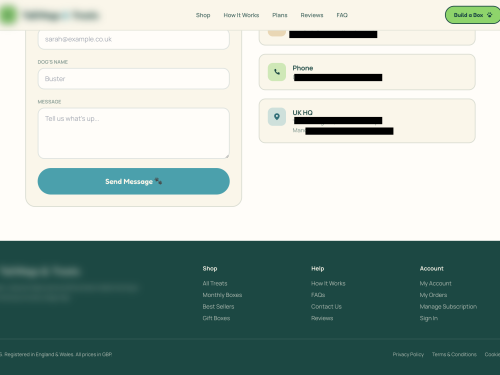Click the footer Shop column heading
Image resolution: width=500 pixels, height=375 pixels.
point(210,269)
